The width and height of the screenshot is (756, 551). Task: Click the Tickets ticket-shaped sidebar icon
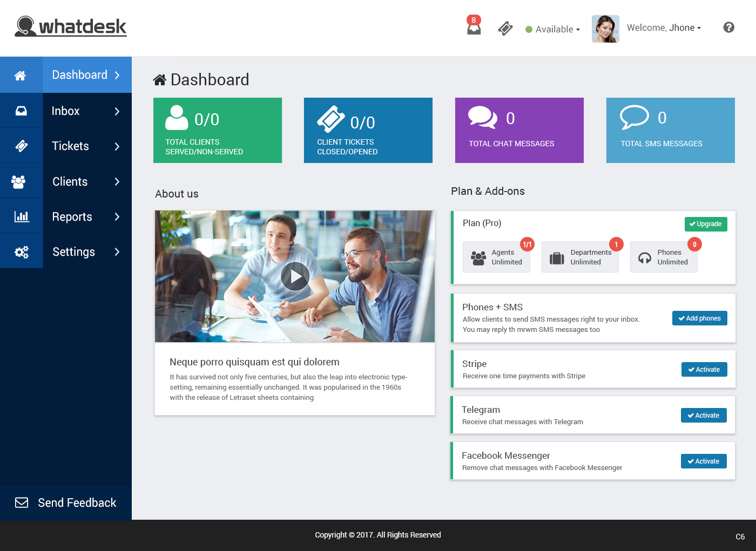21,145
